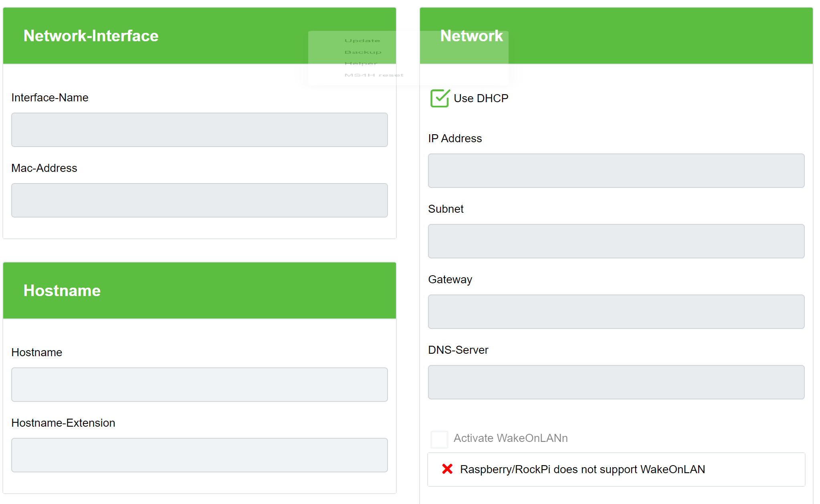Click the Hostname green panel heading
Screen dimensions: 820x504
[62, 291]
